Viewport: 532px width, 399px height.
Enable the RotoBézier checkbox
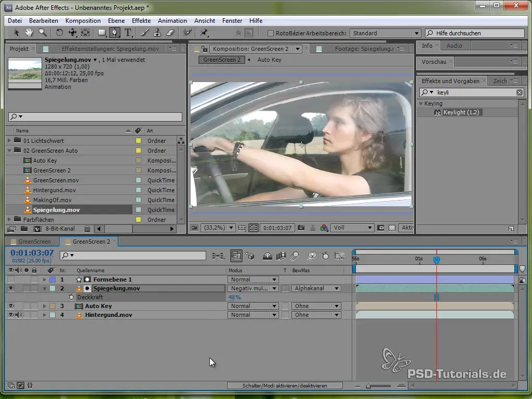[x=270, y=33]
